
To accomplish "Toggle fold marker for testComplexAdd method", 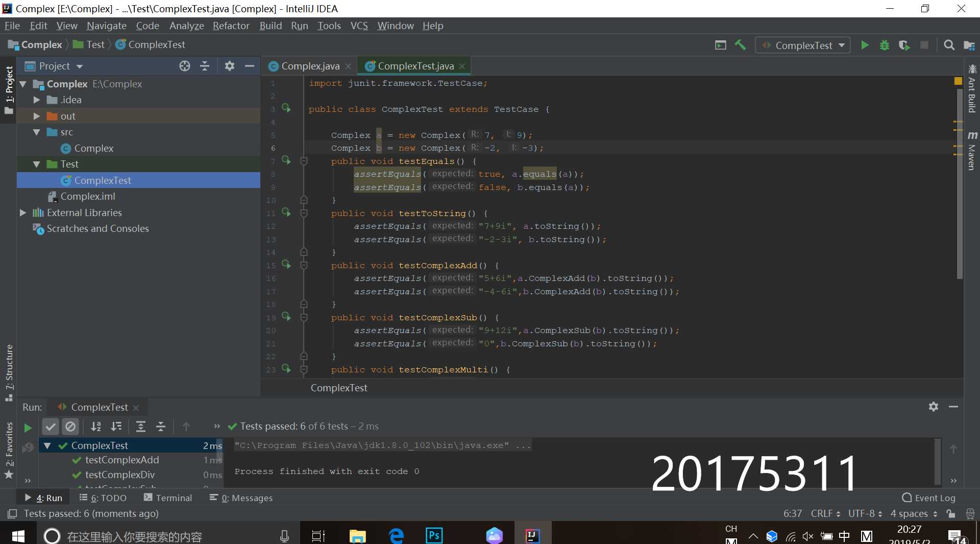I will click(x=304, y=266).
